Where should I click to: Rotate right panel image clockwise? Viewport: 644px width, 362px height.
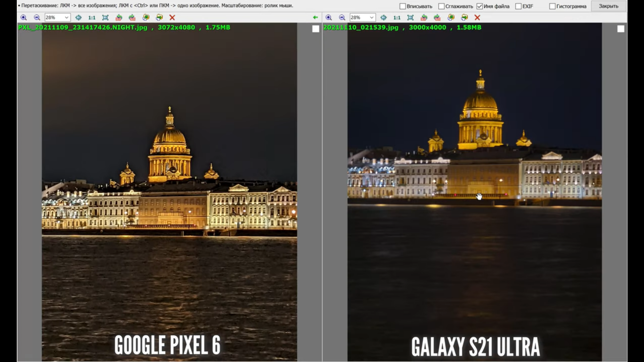(437, 17)
